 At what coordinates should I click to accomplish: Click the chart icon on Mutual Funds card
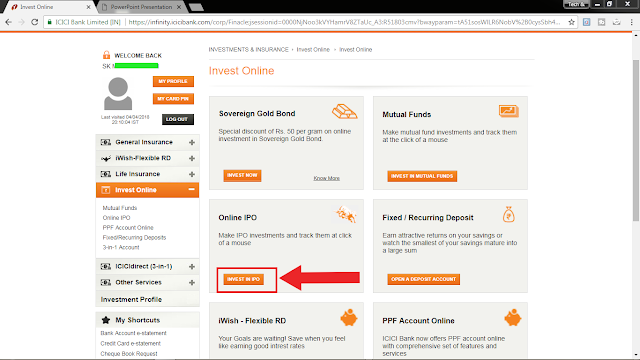click(509, 111)
